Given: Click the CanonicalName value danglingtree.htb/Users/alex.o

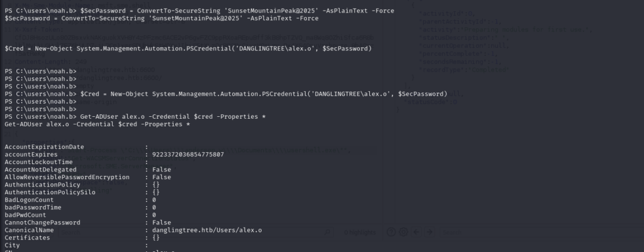Looking at the screenshot, I should tap(207, 230).
